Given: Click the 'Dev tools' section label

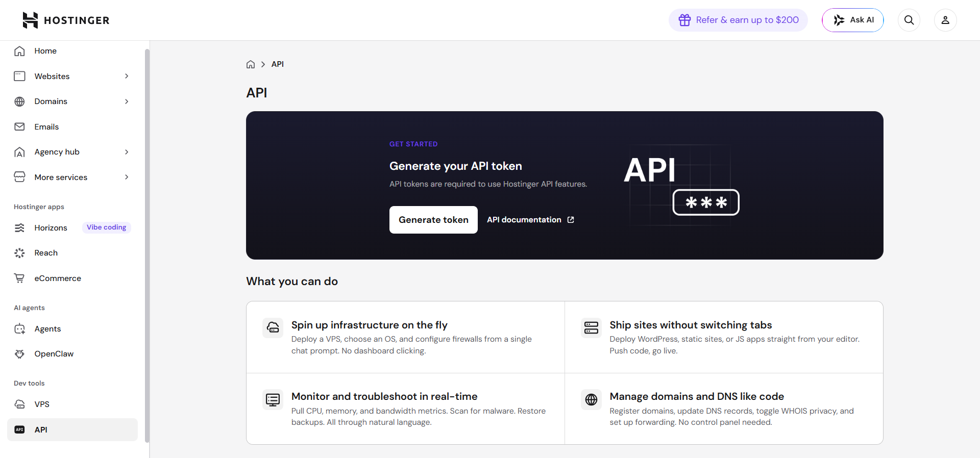Looking at the screenshot, I should point(29,384).
